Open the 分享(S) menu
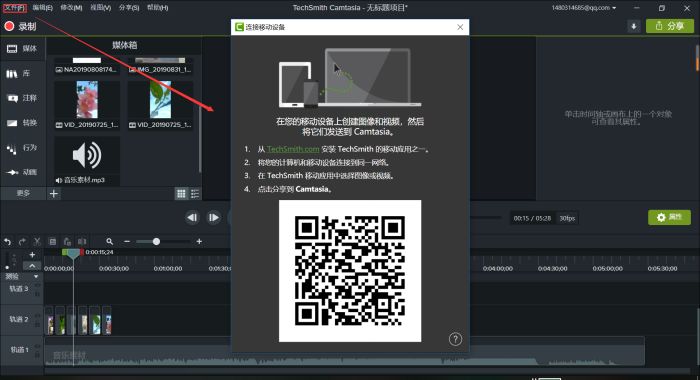The image size is (700, 380). 129,8
